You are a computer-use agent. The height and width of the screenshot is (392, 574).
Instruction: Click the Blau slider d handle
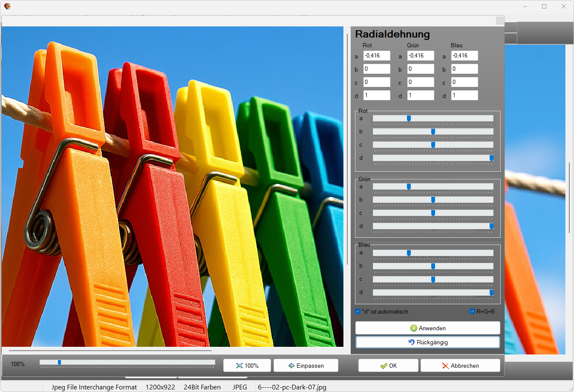pos(491,292)
